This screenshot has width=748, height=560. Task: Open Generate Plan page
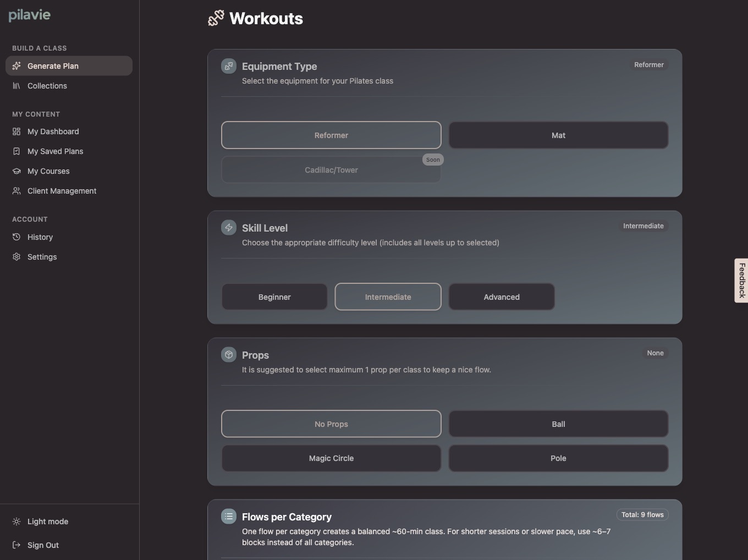[x=69, y=66]
